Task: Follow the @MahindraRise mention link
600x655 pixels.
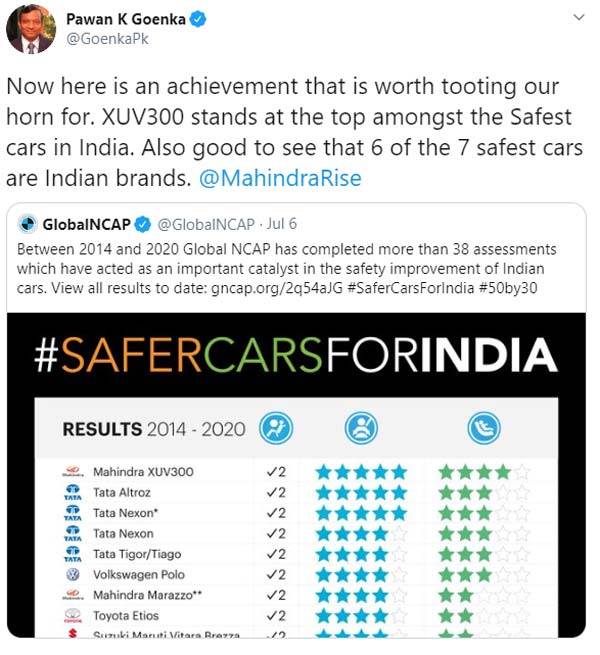Action: [x=294, y=178]
